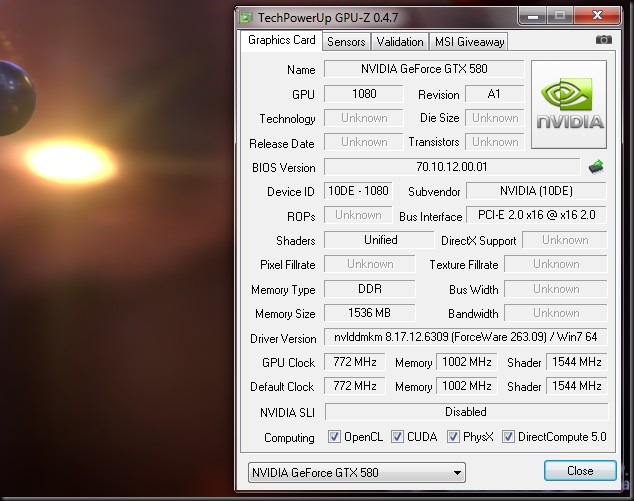This screenshot has width=634, height=501.
Task: Click the Memory Type value DDR
Action: [370, 289]
